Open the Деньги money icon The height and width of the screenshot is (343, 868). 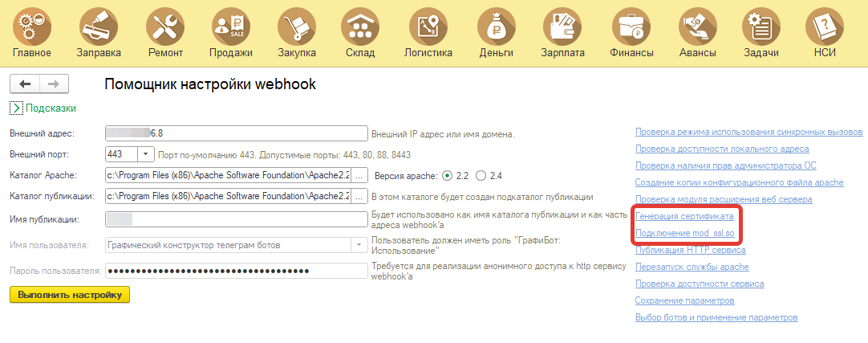pos(497,25)
